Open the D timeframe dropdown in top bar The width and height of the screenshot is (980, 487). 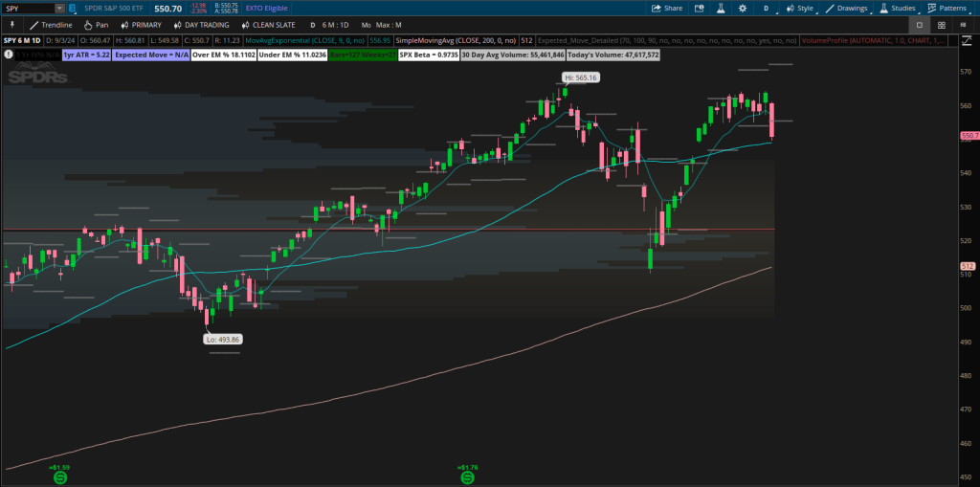tap(767, 8)
